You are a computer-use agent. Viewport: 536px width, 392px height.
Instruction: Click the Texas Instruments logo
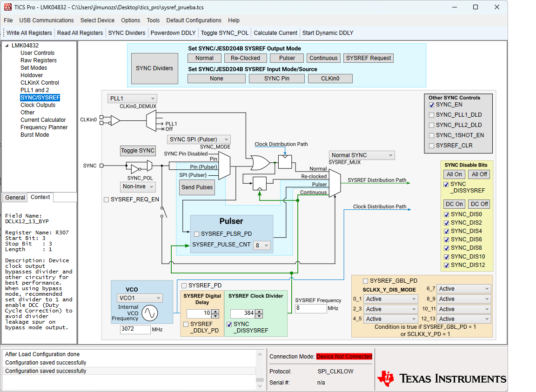441,379
